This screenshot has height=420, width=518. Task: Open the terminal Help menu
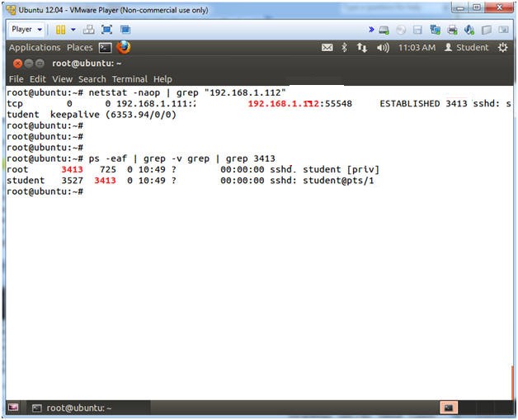pos(162,79)
